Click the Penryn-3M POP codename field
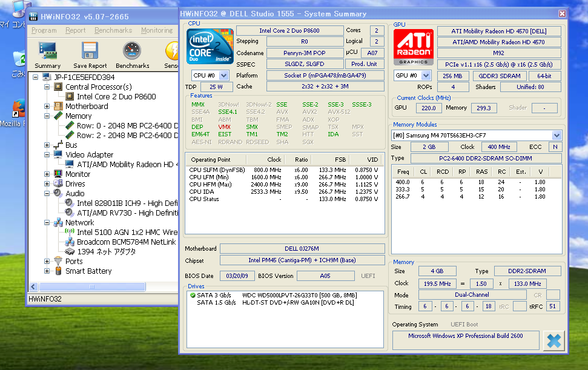 305,53
